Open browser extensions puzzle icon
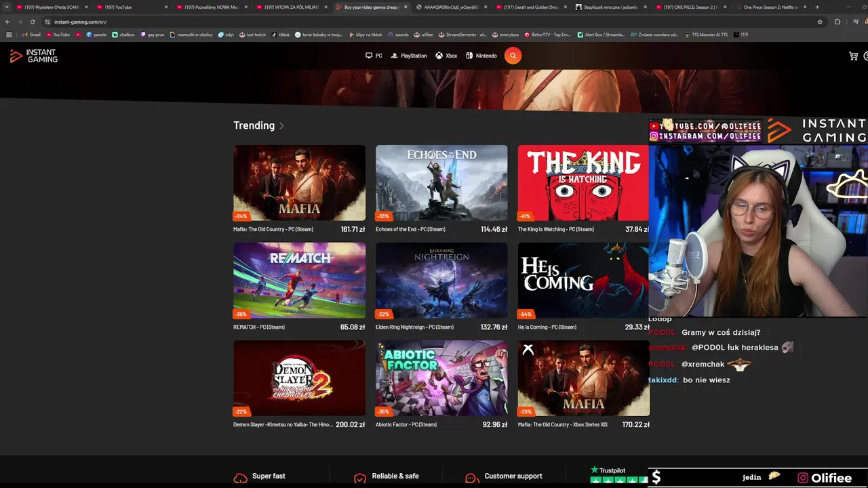This screenshot has width=868, height=488. point(837,22)
